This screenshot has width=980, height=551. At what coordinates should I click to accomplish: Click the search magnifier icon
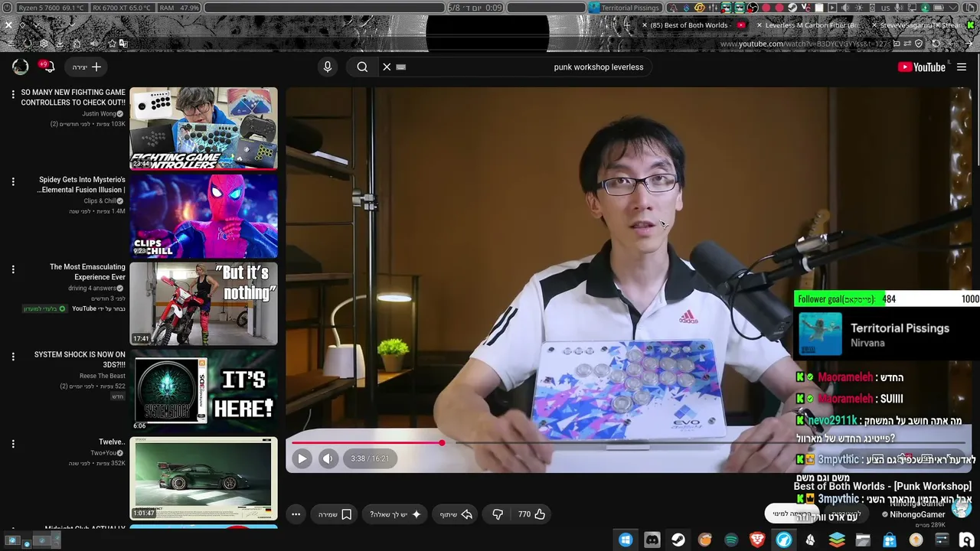tap(362, 67)
